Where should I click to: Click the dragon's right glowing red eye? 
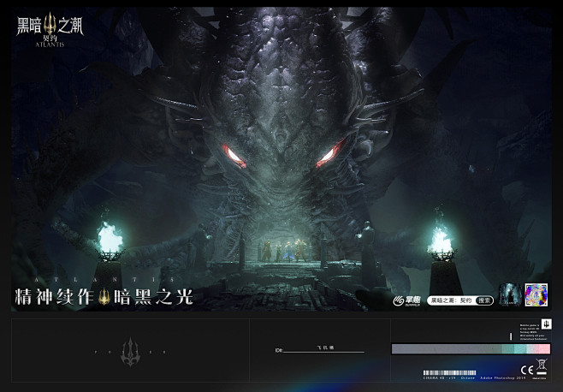point(329,155)
